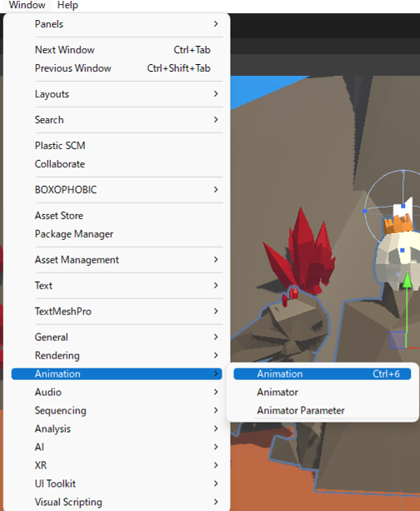Image resolution: width=420 pixels, height=511 pixels.
Task: Open the Package Manager
Action: [x=117, y=234]
